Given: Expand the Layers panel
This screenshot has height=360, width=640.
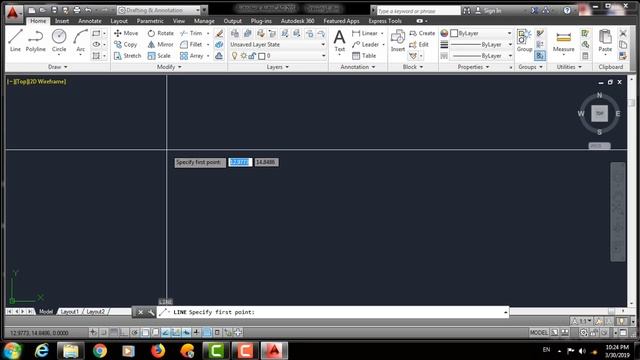Looking at the screenshot, I should [x=278, y=67].
